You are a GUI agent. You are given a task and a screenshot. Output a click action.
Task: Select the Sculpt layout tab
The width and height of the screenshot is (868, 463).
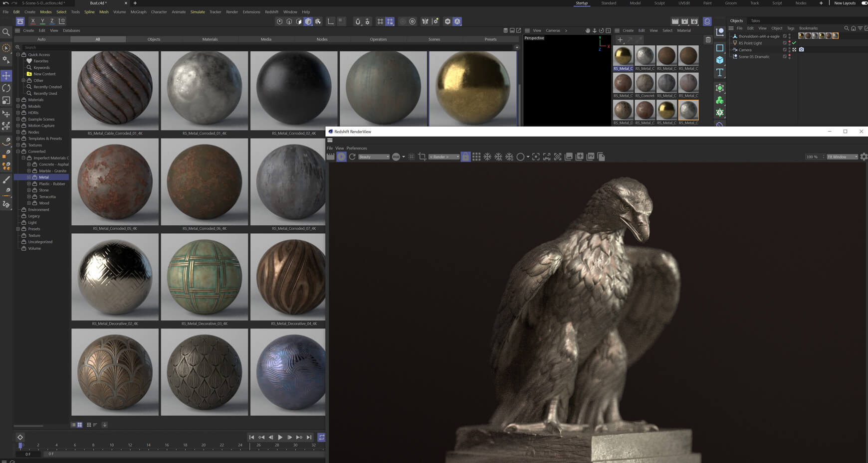coord(659,3)
